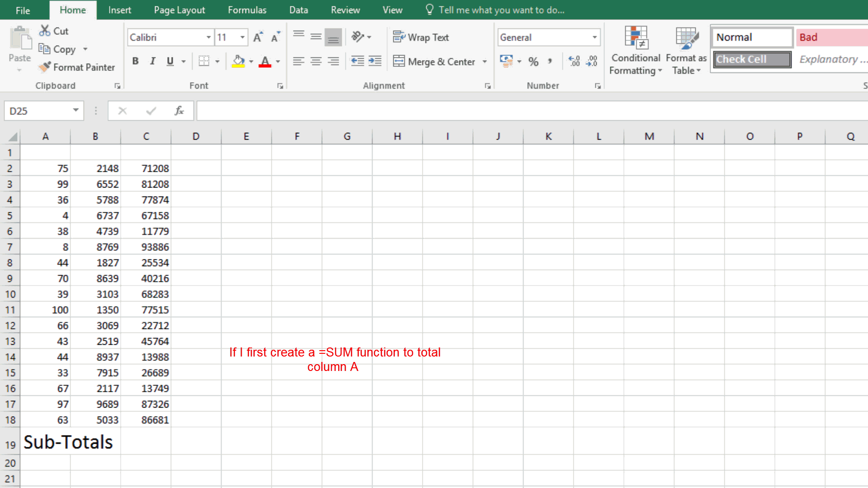
Task: Click the Insert Function fx icon
Action: (x=179, y=111)
